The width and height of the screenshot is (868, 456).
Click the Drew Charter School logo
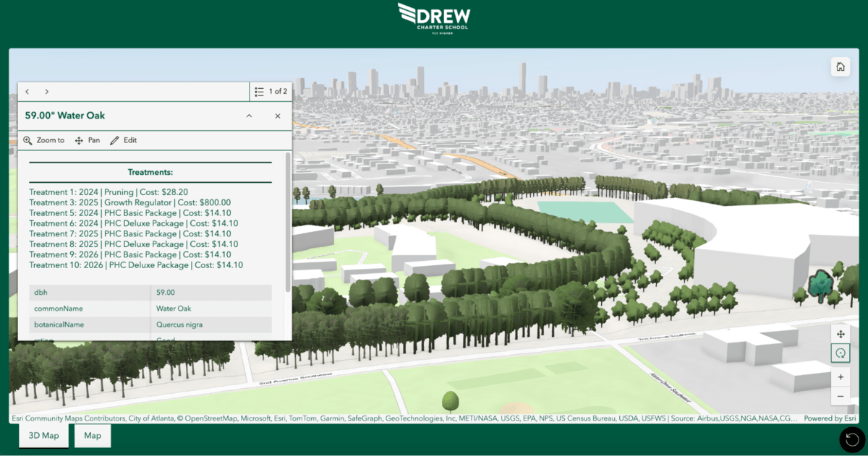[433, 16]
